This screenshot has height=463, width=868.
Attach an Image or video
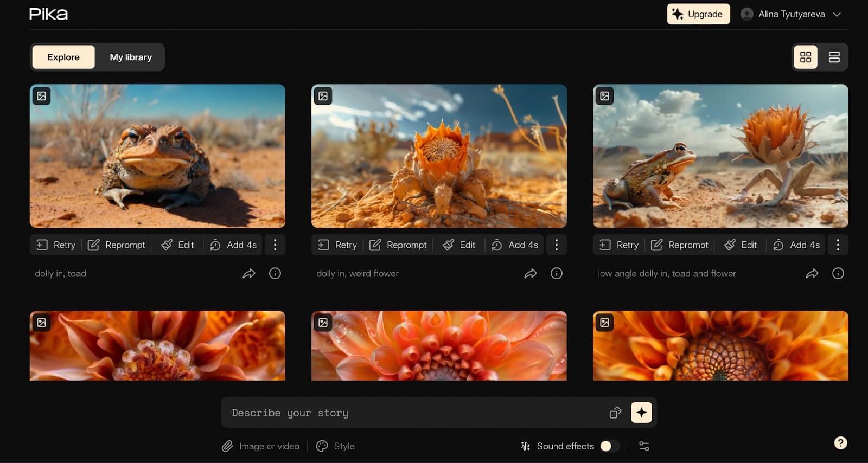(x=260, y=446)
